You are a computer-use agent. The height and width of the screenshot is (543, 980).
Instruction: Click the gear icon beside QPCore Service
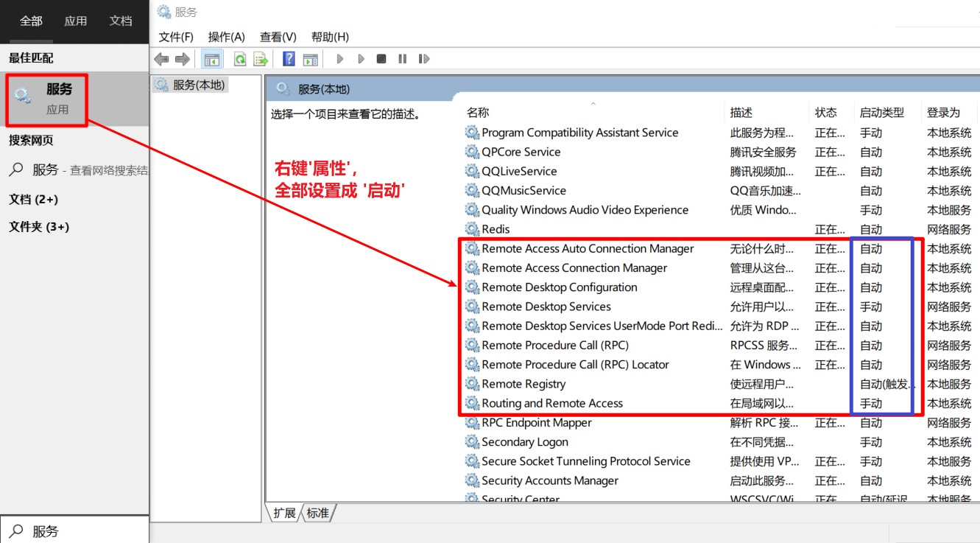coord(472,152)
